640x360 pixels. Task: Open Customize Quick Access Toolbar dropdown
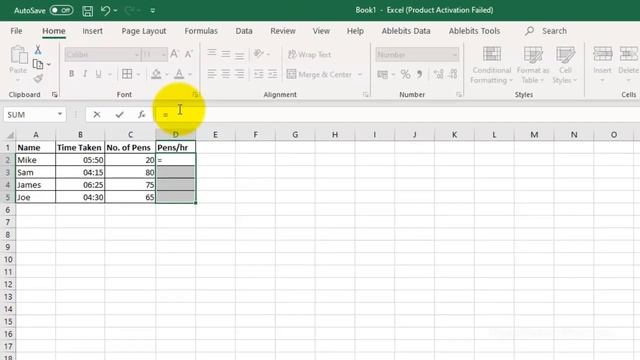[x=153, y=11]
